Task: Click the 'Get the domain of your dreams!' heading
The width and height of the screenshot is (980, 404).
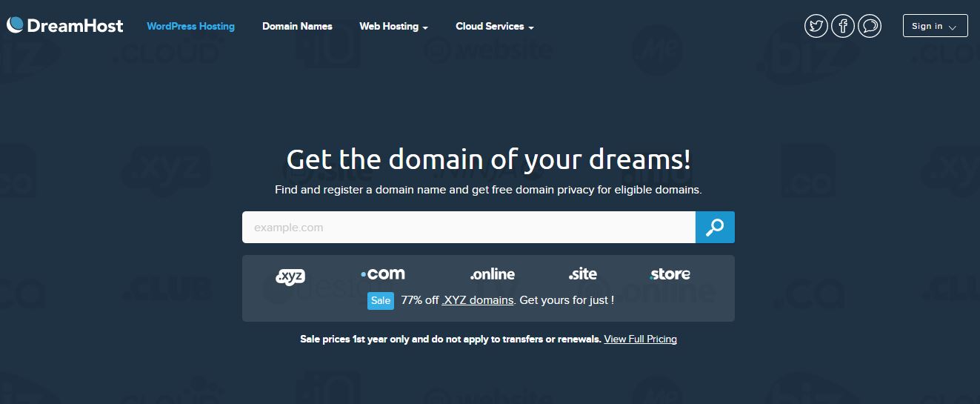Action: click(489, 159)
